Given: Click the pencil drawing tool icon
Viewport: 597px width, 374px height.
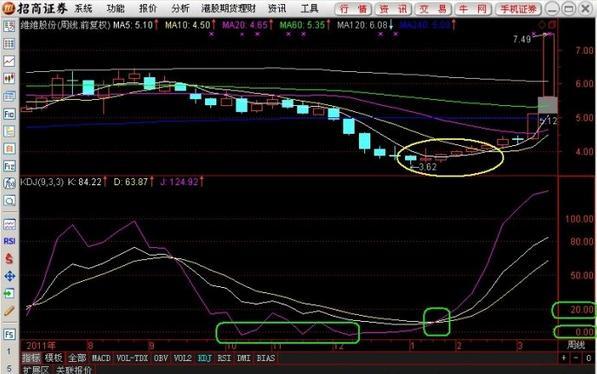Looking at the screenshot, I should (9, 311).
